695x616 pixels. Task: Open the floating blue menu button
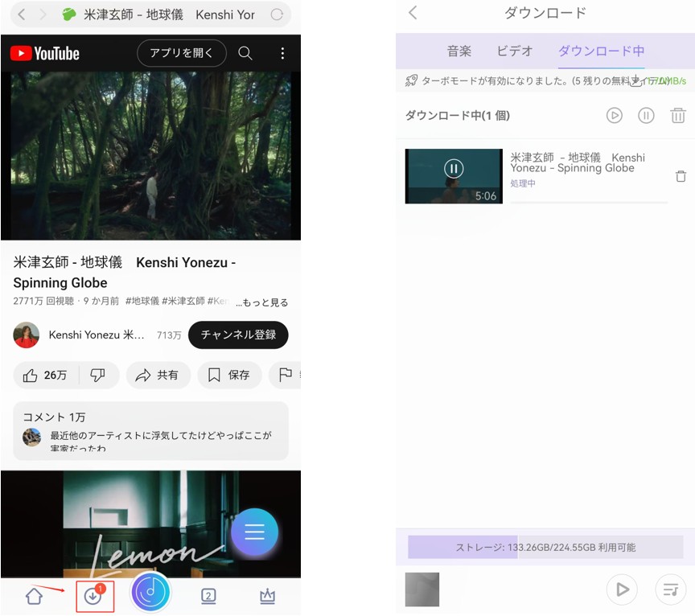pos(254,532)
